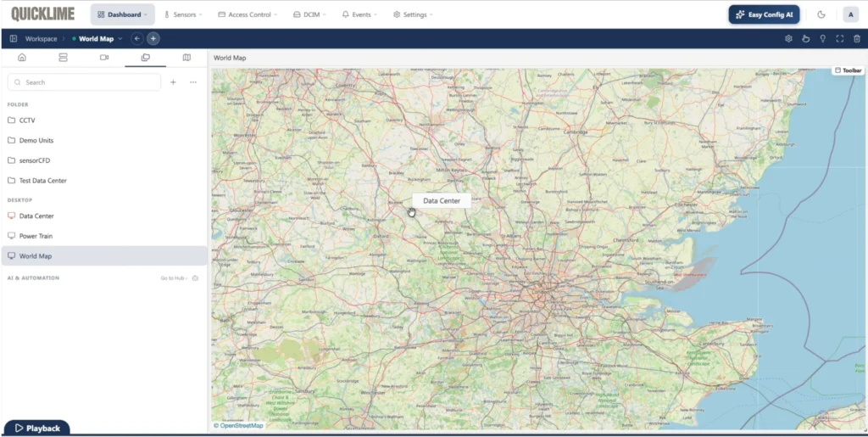Viewport: 868px width, 437px height.
Task: Select the Power Train desktop
Action: pos(104,236)
